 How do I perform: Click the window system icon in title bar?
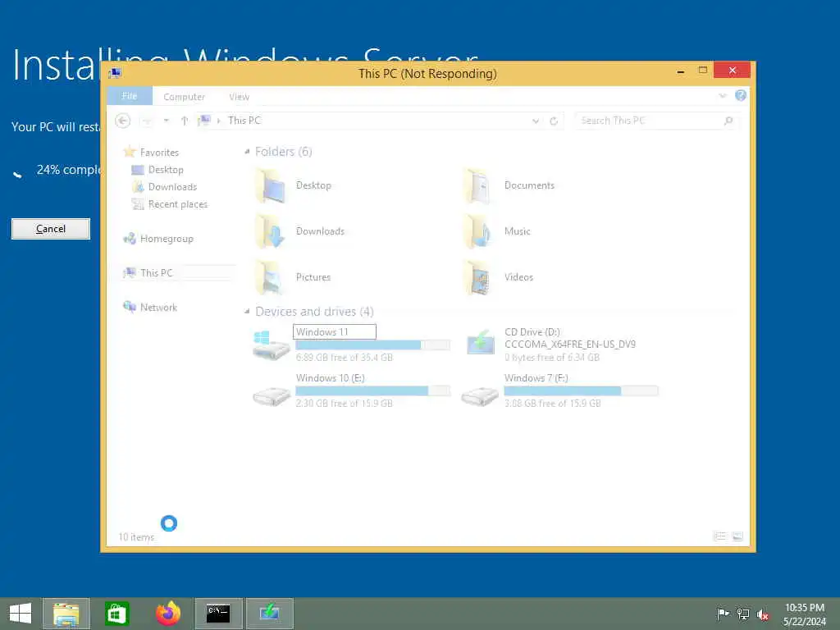pos(115,73)
